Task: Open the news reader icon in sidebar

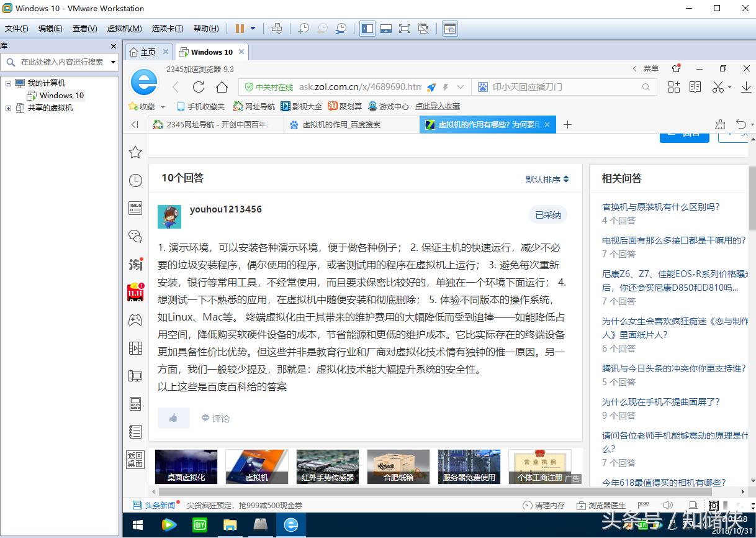Action: (x=135, y=208)
